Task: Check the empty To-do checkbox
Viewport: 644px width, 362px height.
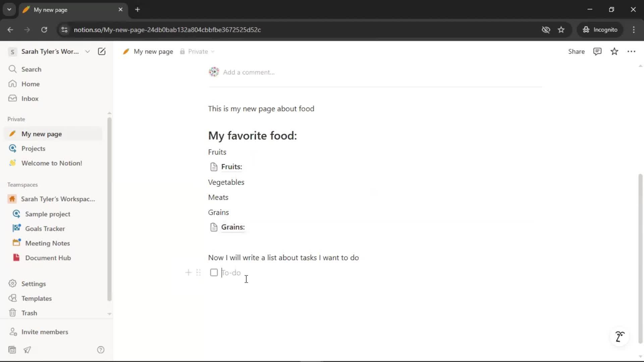Action: click(214, 273)
